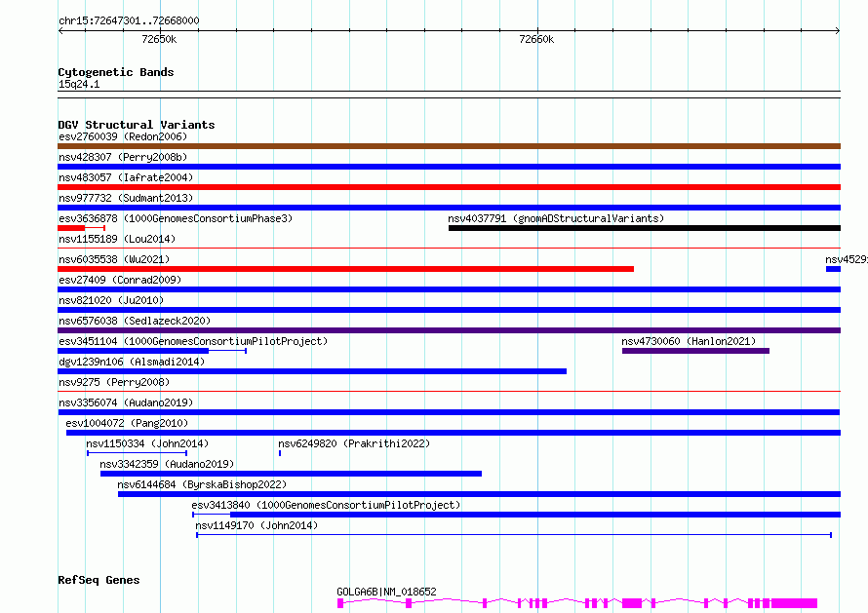The width and height of the screenshot is (868, 613).
Task: Click the 72650k ruler position marker
Action: click(159, 39)
